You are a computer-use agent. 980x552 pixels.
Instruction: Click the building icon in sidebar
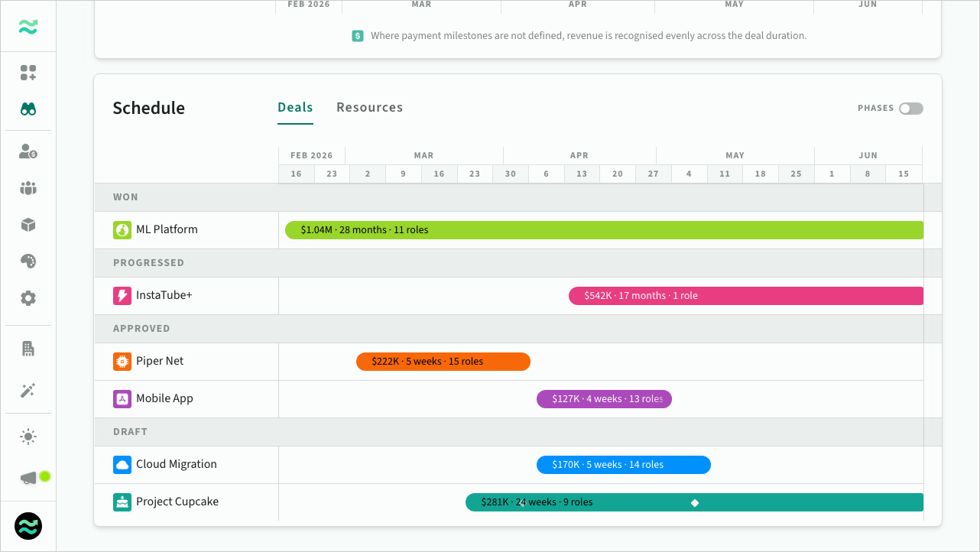pos(28,349)
